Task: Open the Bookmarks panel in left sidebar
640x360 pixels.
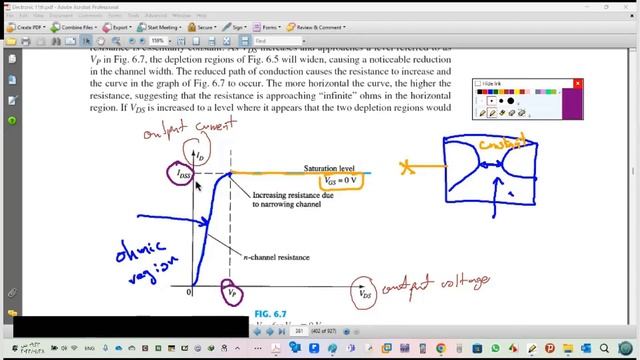Action: tap(12, 80)
